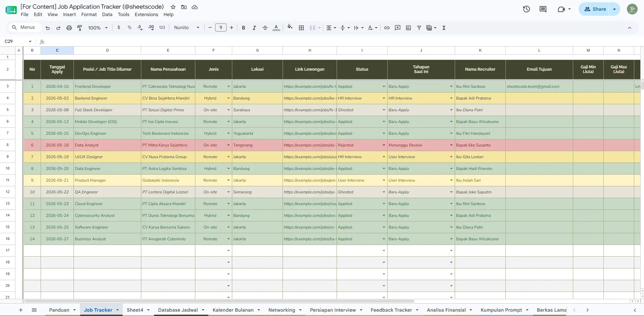Click the Share button
The height and width of the screenshot is (316, 644).
595,9
